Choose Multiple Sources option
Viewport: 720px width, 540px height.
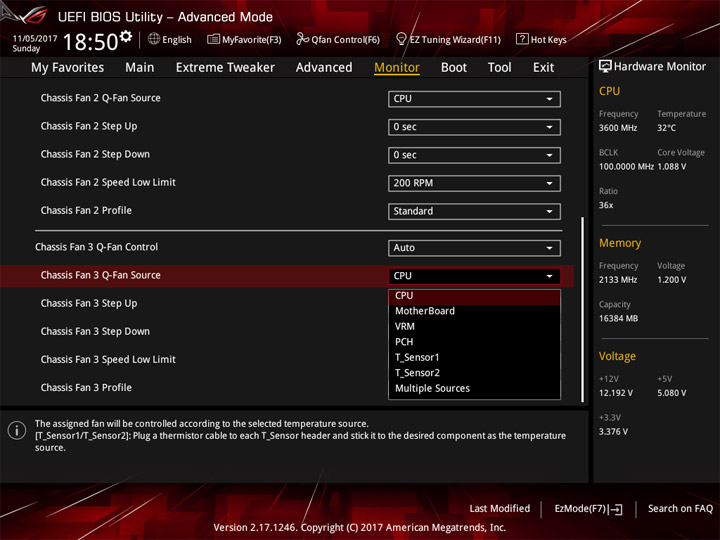point(474,388)
